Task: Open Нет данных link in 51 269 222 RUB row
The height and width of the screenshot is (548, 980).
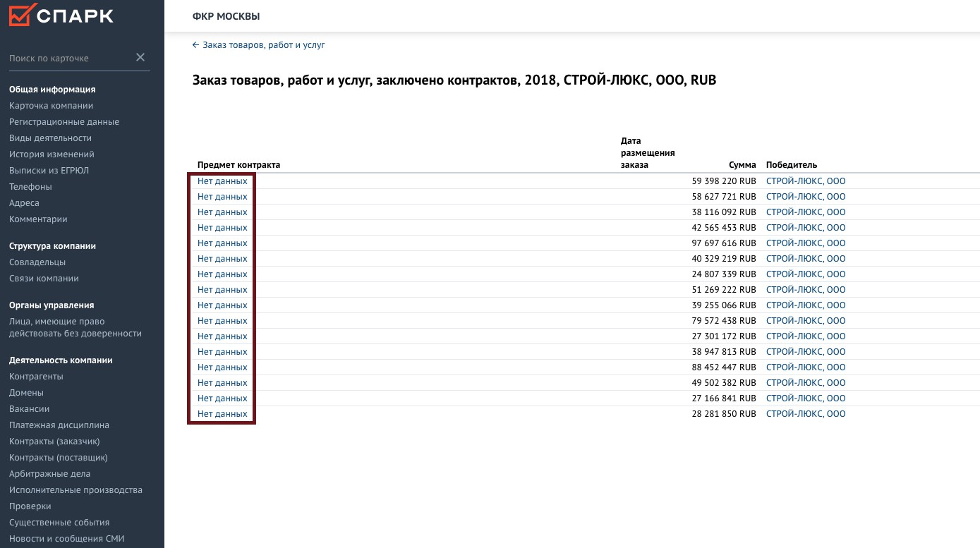Action: tap(222, 290)
